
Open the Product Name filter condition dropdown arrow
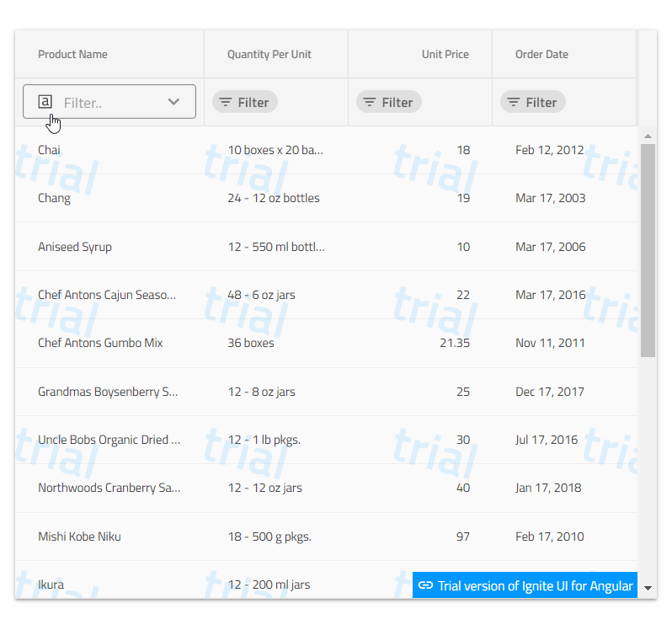point(173,102)
